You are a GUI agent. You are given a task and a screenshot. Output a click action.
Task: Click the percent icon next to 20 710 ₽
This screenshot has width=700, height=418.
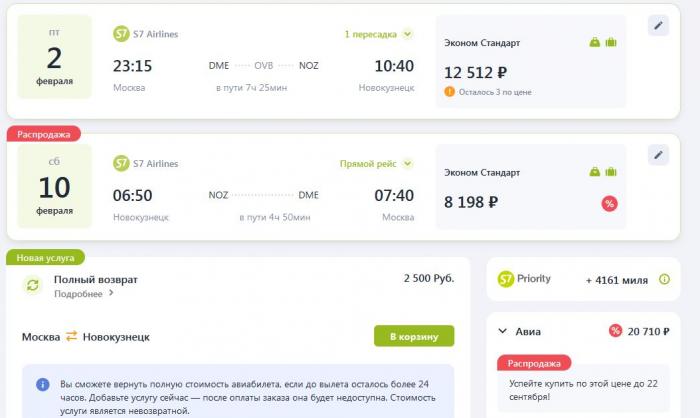615,331
